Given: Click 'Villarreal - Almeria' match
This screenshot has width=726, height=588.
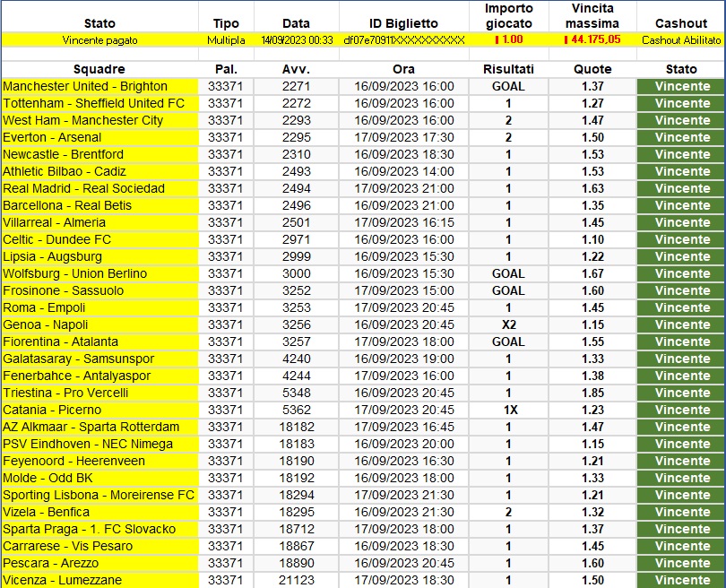Looking at the screenshot, I should point(100,223).
